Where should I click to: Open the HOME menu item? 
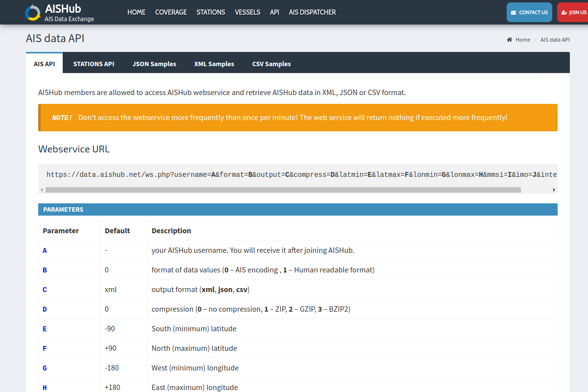pos(136,12)
